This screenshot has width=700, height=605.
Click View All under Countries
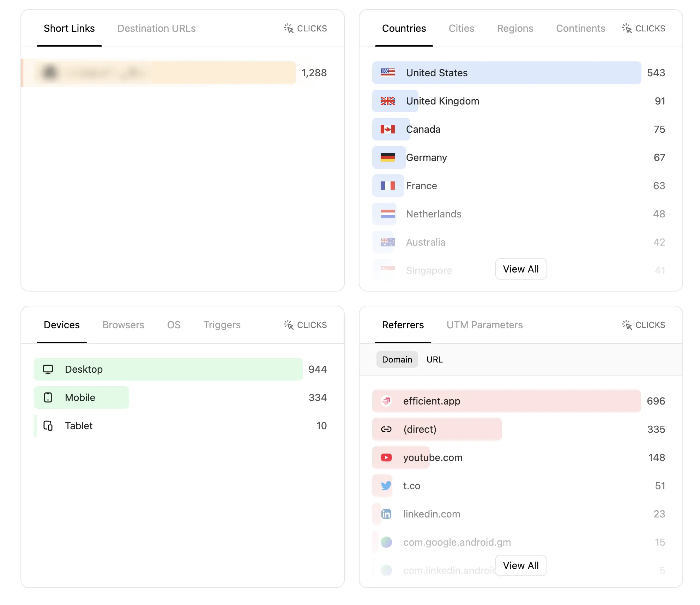tap(521, 269)
